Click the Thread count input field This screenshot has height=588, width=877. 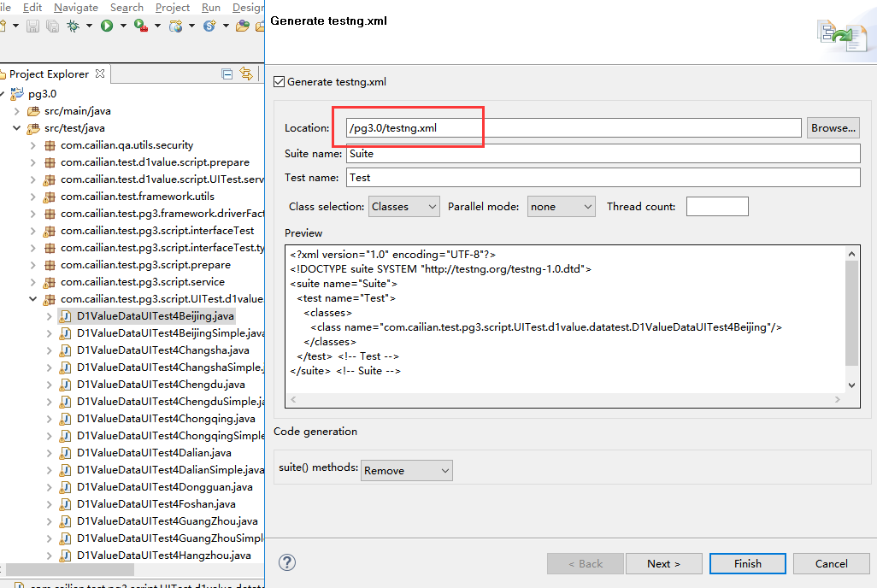(717, 207)
